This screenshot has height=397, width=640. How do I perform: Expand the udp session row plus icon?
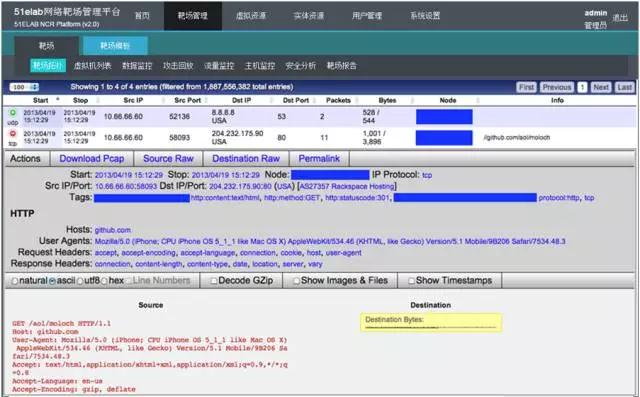pyautogui.click(x=13, y=113)
